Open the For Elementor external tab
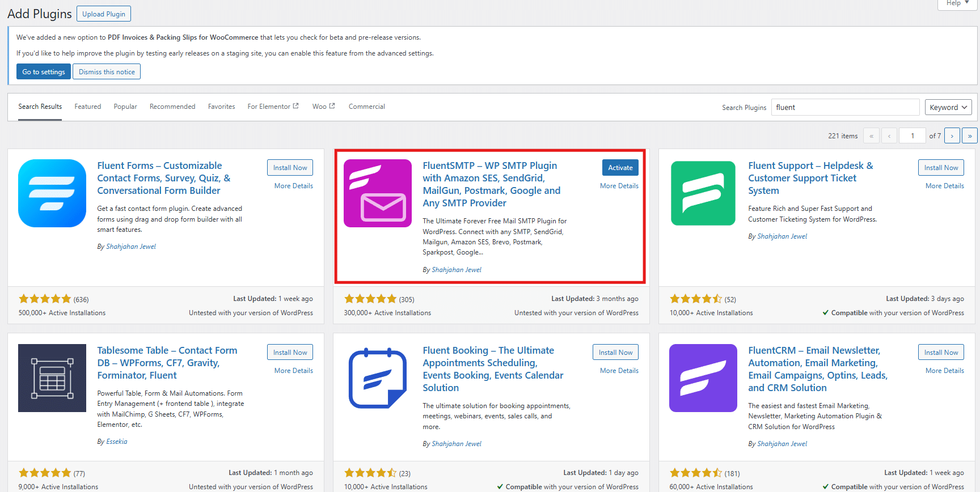 (x=273, y=107)
